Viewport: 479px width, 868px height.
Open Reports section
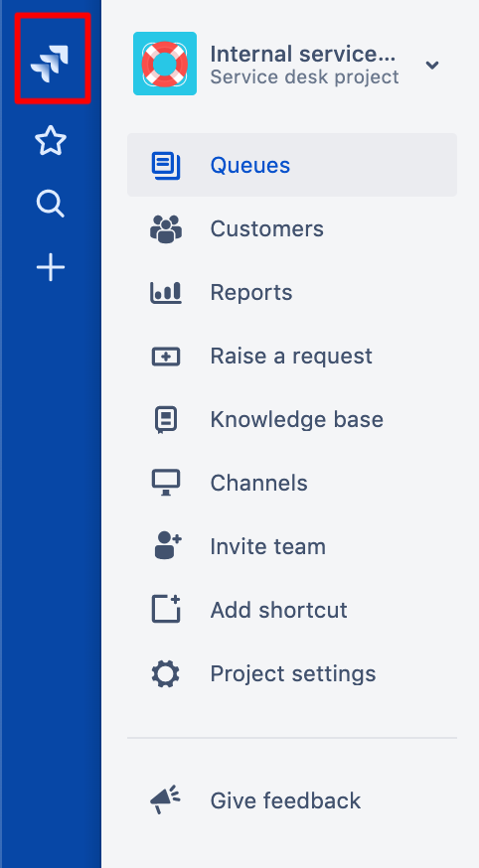coord(250,292)
